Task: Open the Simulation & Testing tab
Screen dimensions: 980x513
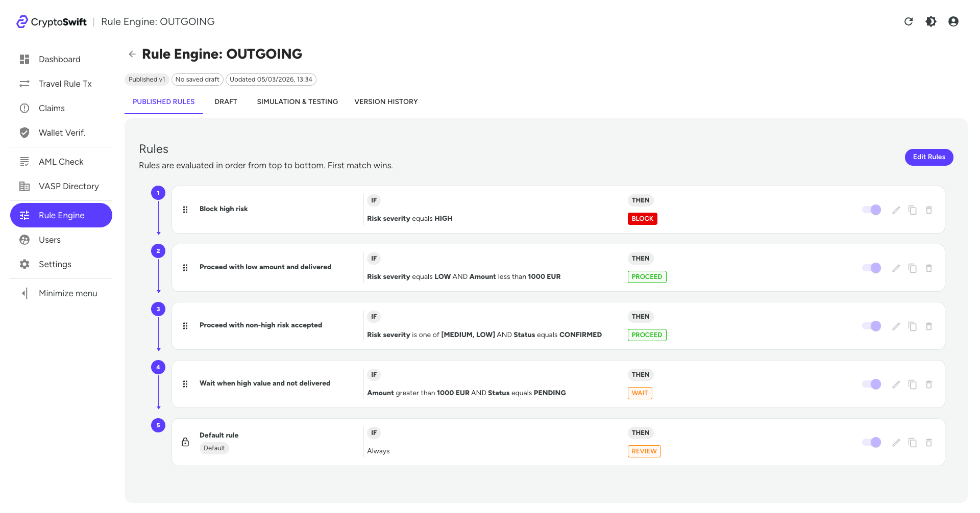Action: click(x=298, y=101)
